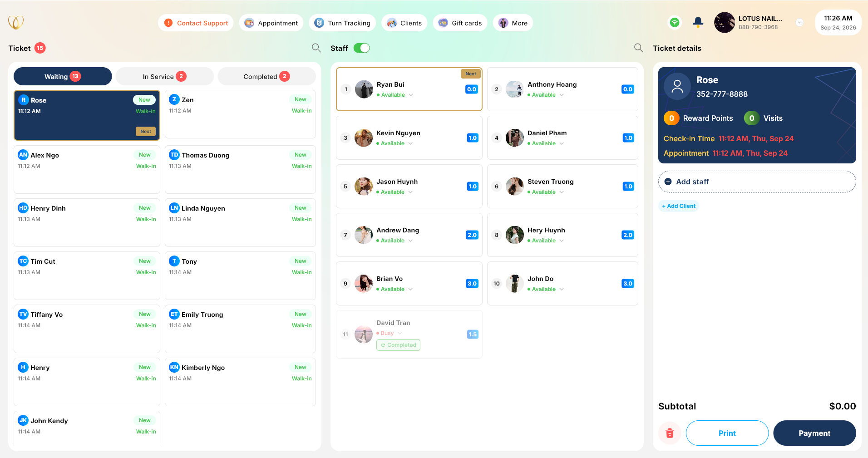Open Daniel Pham's availability dropdown
The image size is (868, 458).
(562, 143)
